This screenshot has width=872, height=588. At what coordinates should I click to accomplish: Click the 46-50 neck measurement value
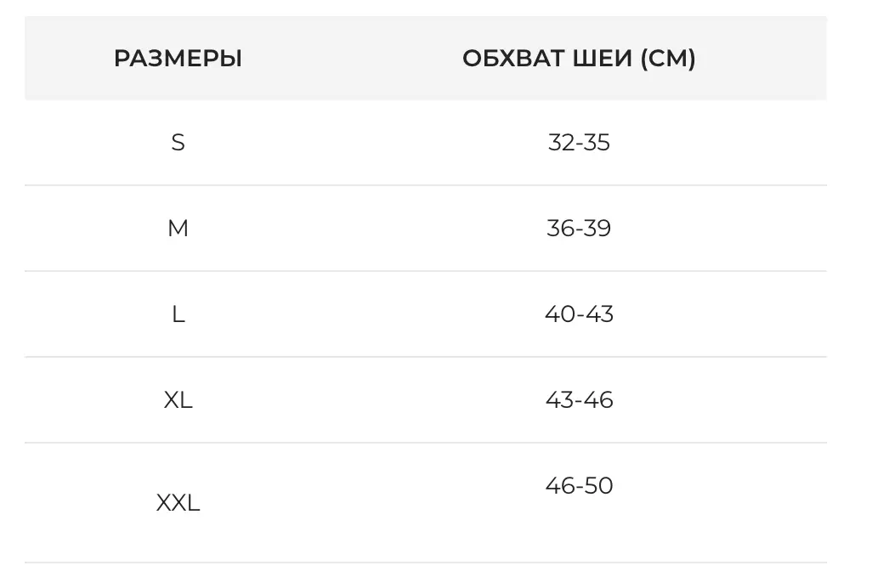579,486
